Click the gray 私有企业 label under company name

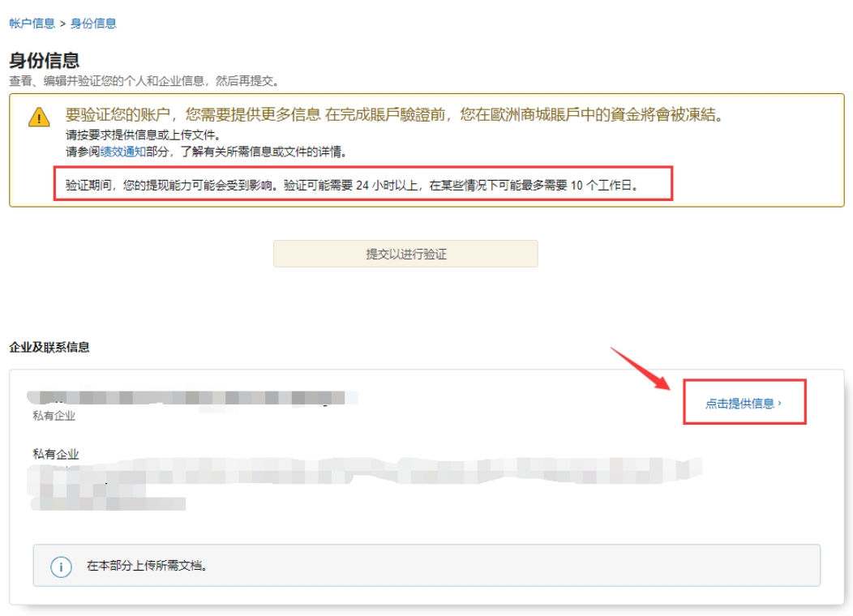pos(54,416)
